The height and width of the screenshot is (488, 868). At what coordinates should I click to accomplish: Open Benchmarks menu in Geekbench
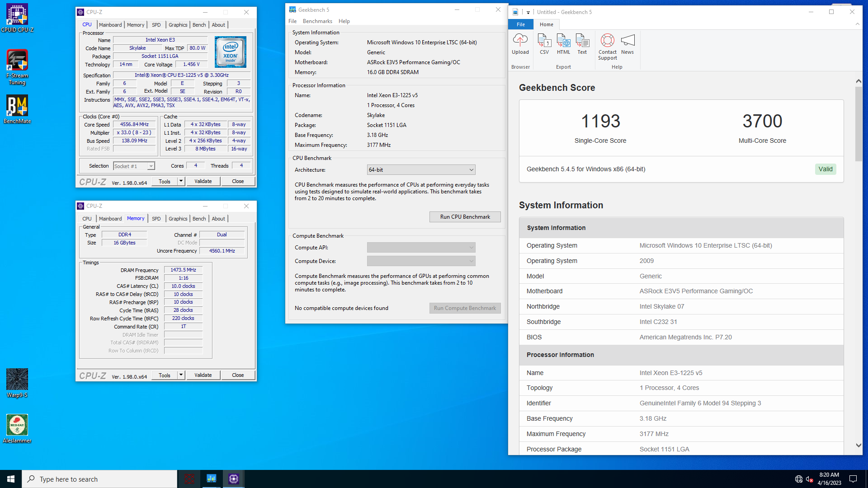tap(317, 21)
